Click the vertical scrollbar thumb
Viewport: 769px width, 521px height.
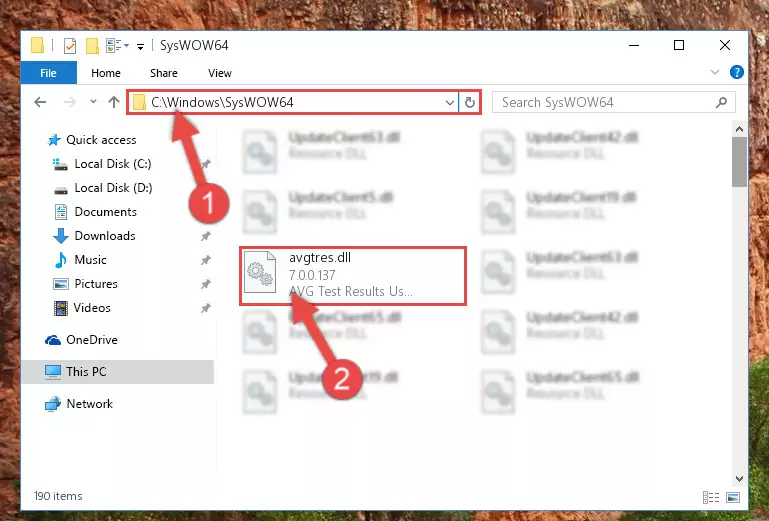click(739, 162)
